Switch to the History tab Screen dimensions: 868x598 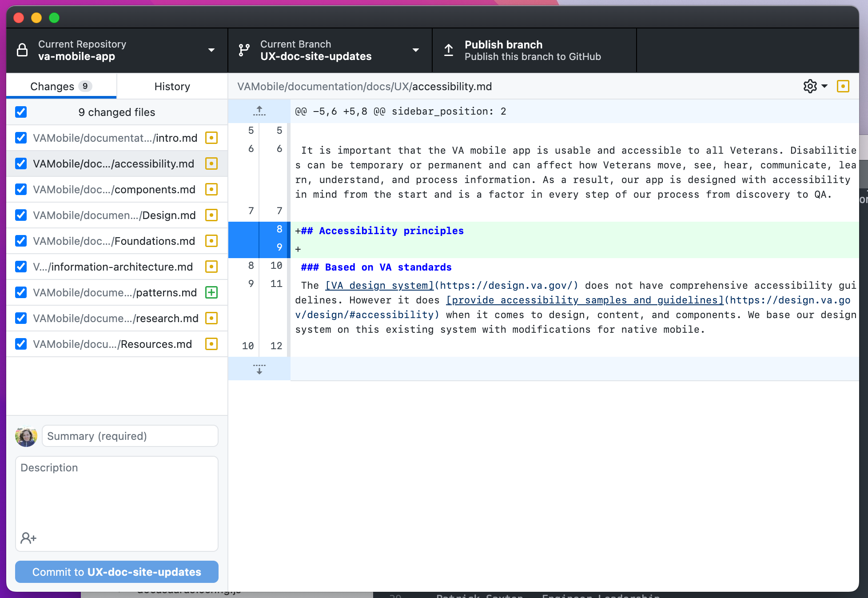[x=171, y=86]
